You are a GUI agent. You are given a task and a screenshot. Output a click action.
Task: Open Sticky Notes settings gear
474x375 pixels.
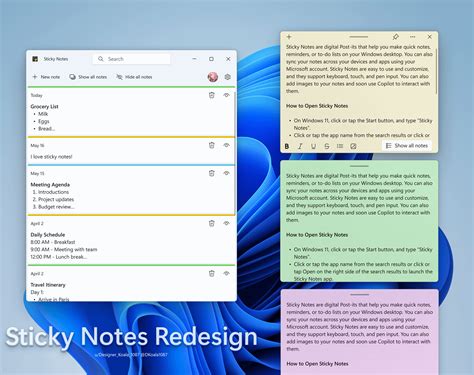pos(228,77)
